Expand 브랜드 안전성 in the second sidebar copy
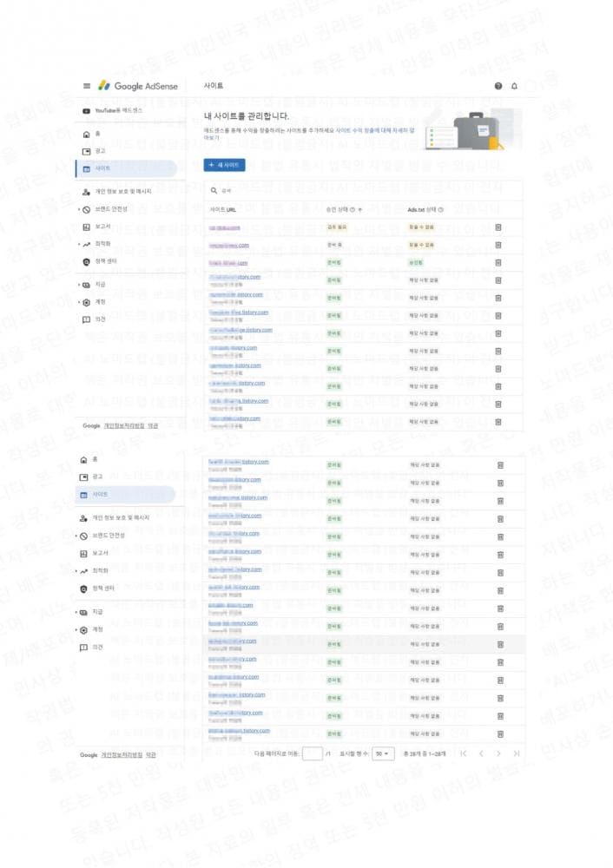This screenshot has width=613, height=868. [100, 536]
